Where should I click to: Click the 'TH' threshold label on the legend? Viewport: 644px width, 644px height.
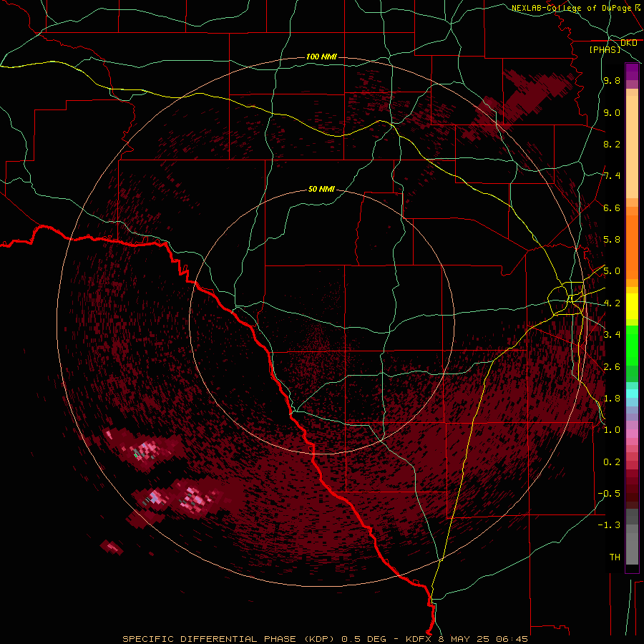(615, 557)
